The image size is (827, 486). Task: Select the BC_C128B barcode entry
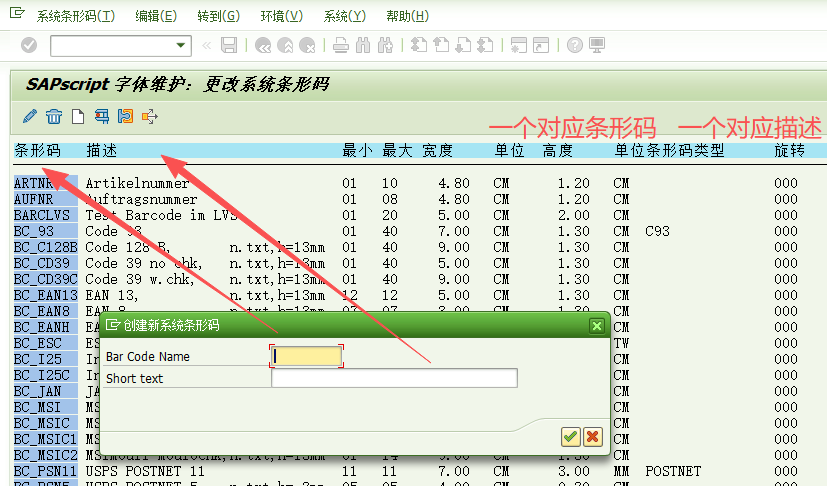click(46, 247)
